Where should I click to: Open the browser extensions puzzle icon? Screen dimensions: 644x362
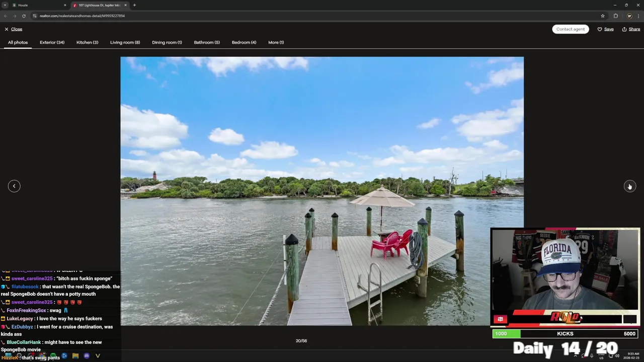click(615, 16)
